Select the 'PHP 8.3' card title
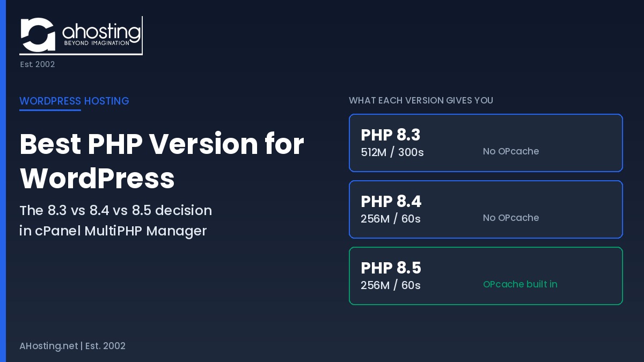This screenshot has width=644, height=362. (390, 135)
